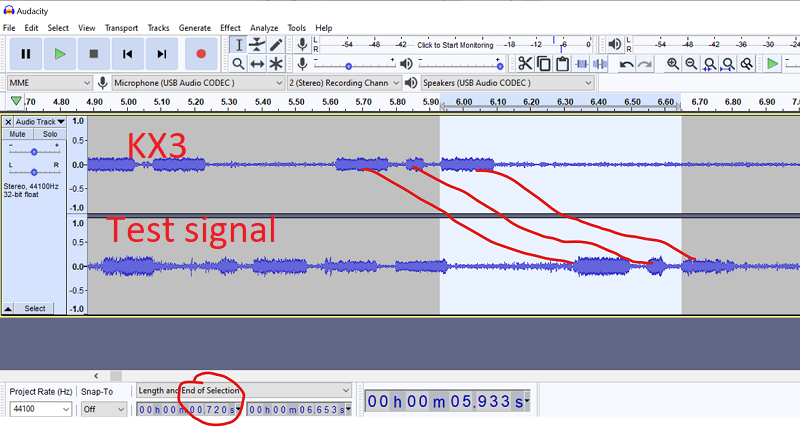The width and height of the screenshot is (800, 427).
Task: Open the 2 (Stereo) Recording Channels dropdown
Action: coord(344,83)
